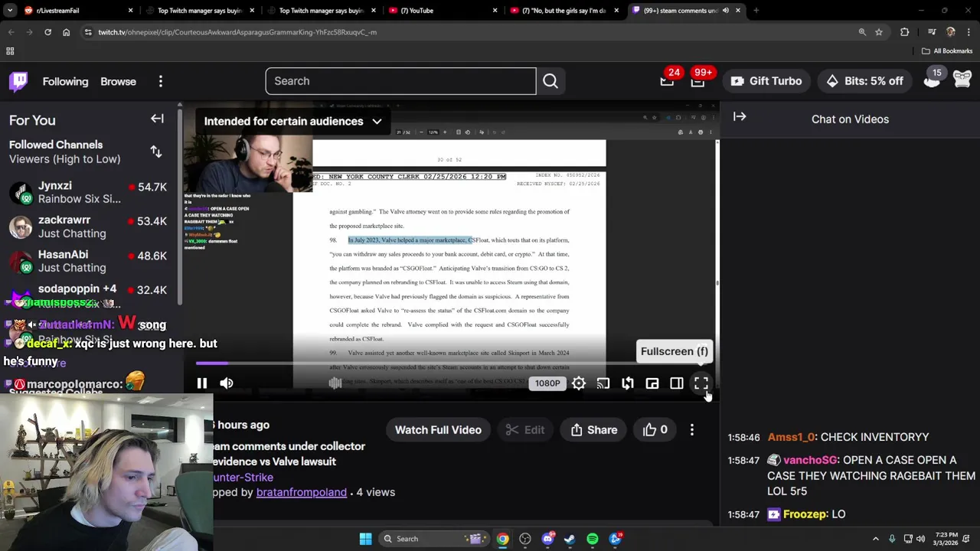Open a new browser tab
This screenshot has height=551, width=980.
(x=756, y=11)
